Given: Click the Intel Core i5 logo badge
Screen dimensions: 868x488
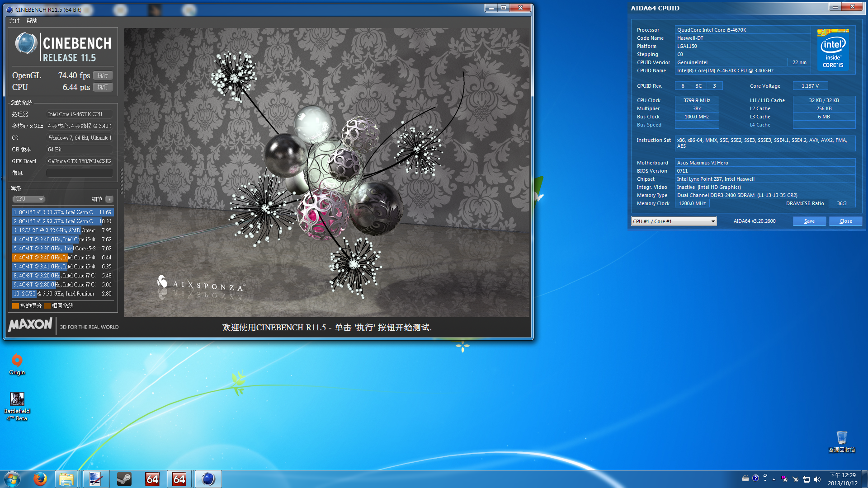Looking at the screenshot, I should 833,49.
